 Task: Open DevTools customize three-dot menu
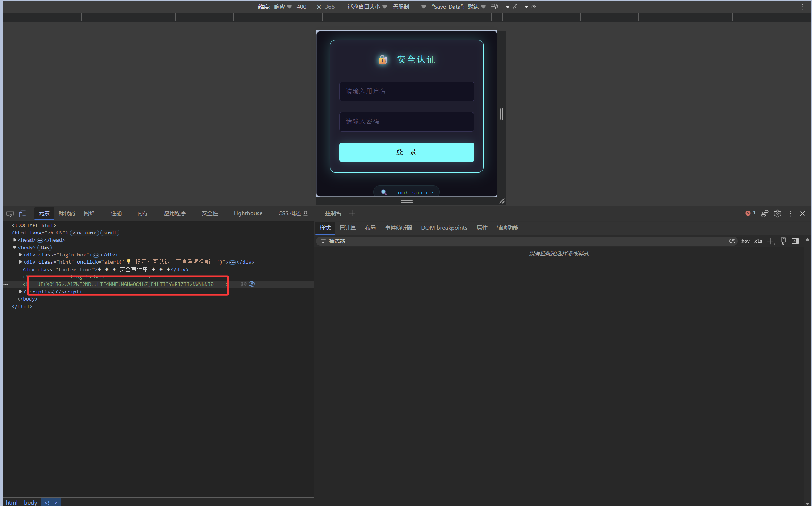coord(790,213)
